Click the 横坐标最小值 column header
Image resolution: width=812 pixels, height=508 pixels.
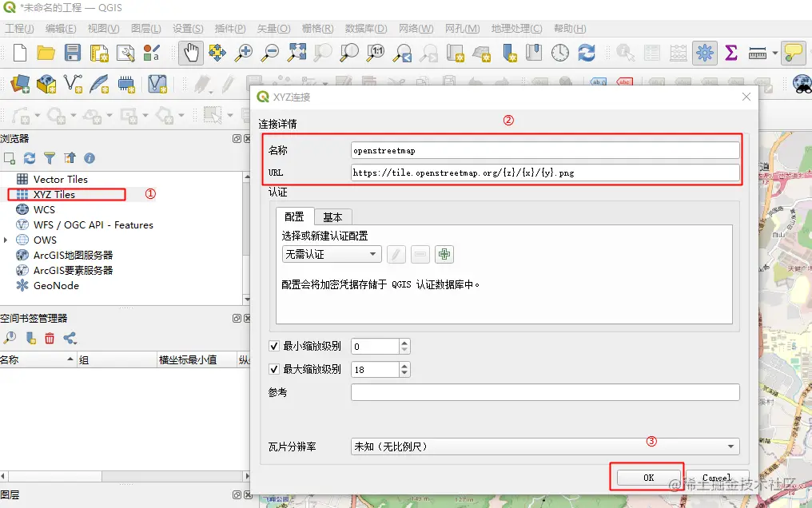click(197, 359)
